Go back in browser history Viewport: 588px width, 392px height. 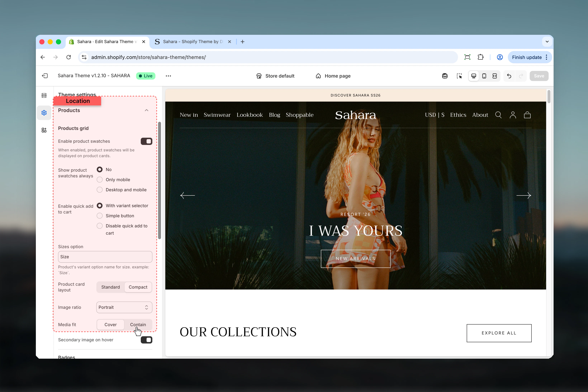pyautogui.click(x=43, y=57)
